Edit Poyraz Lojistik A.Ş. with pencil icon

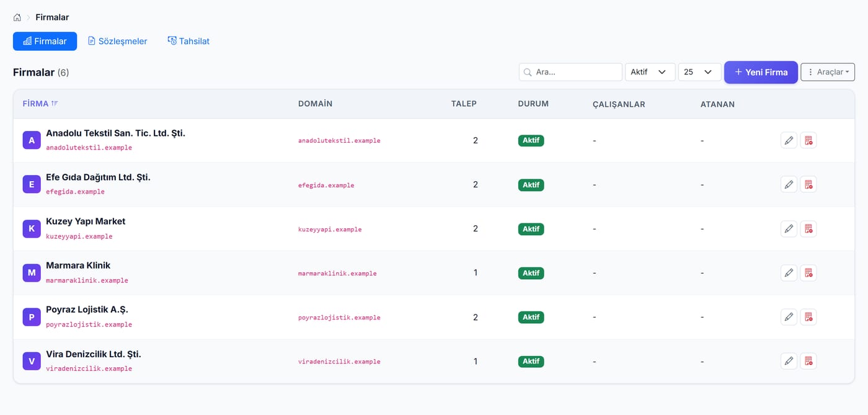click(789, 317)
